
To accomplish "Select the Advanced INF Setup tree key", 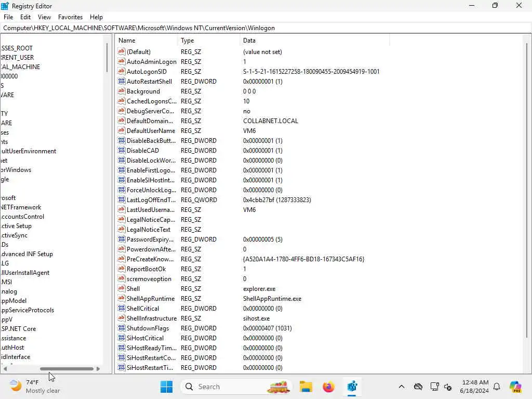I will pos(27,254).
